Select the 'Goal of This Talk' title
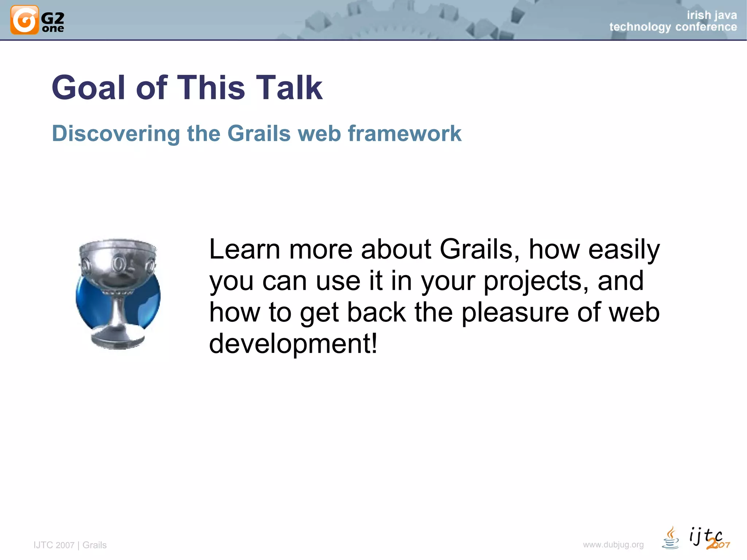The width and height of the screenshot is (747, 560). 187,88
